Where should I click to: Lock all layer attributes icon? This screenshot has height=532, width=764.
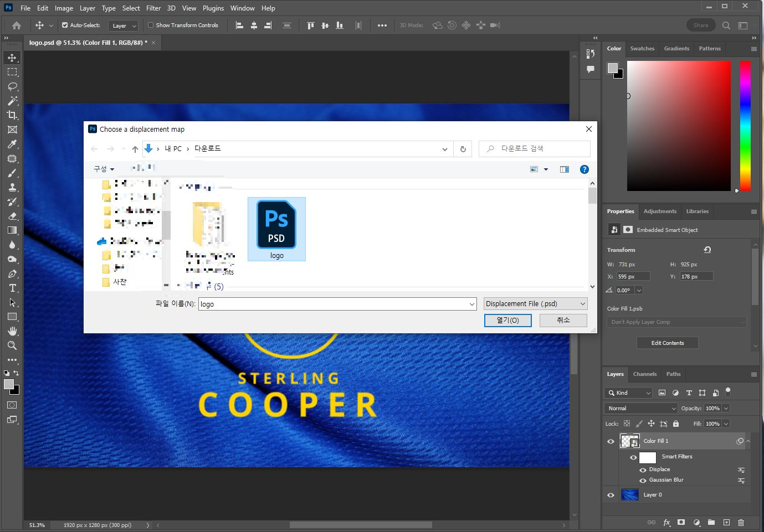[x=676, y=423]
